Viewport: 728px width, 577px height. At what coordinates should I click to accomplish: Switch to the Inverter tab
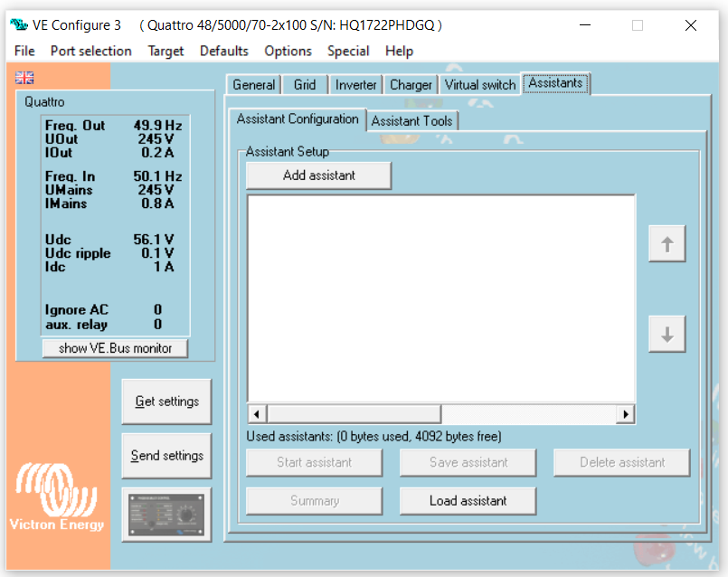pos(355,85)
